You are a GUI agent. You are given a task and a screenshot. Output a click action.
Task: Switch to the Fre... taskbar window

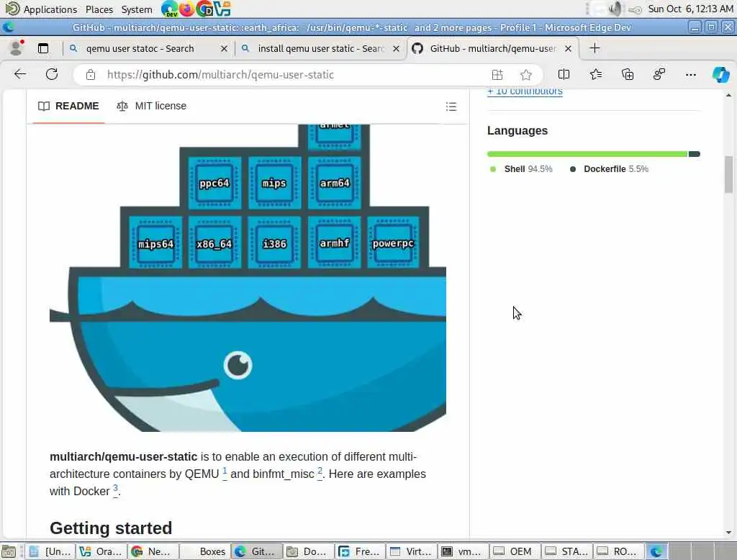click(360, 551)
